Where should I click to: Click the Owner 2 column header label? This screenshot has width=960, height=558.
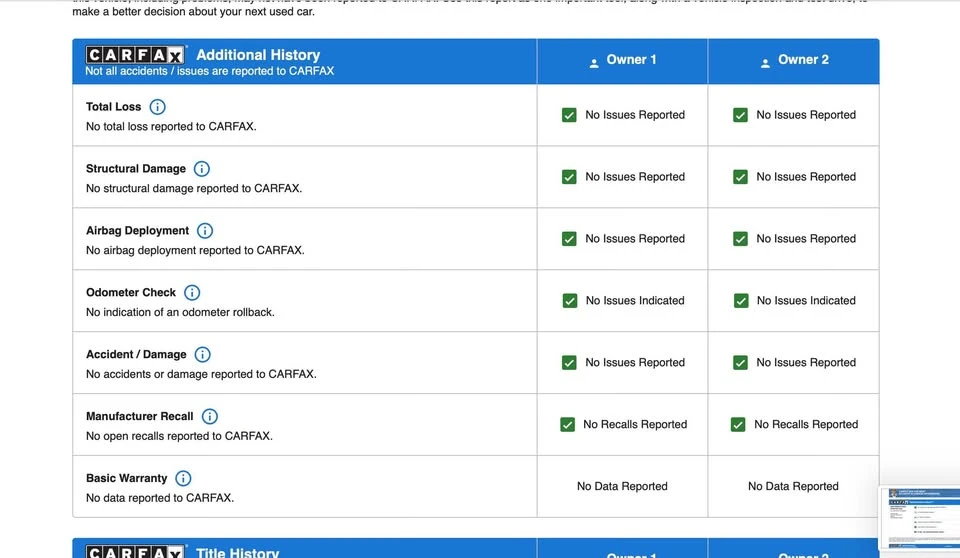(x=803, y=60)
